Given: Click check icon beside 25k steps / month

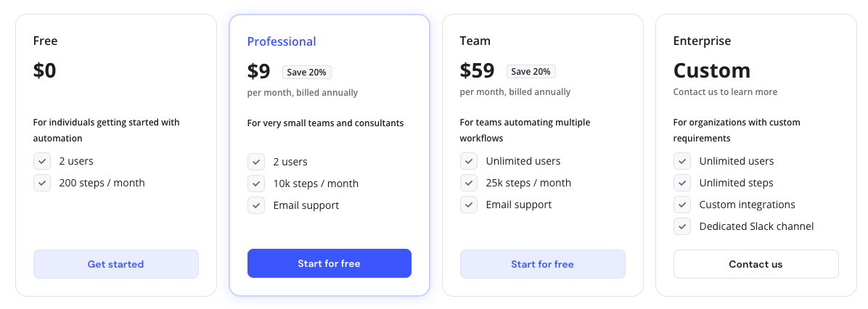Looking at the screenshot, I should 469,183.
